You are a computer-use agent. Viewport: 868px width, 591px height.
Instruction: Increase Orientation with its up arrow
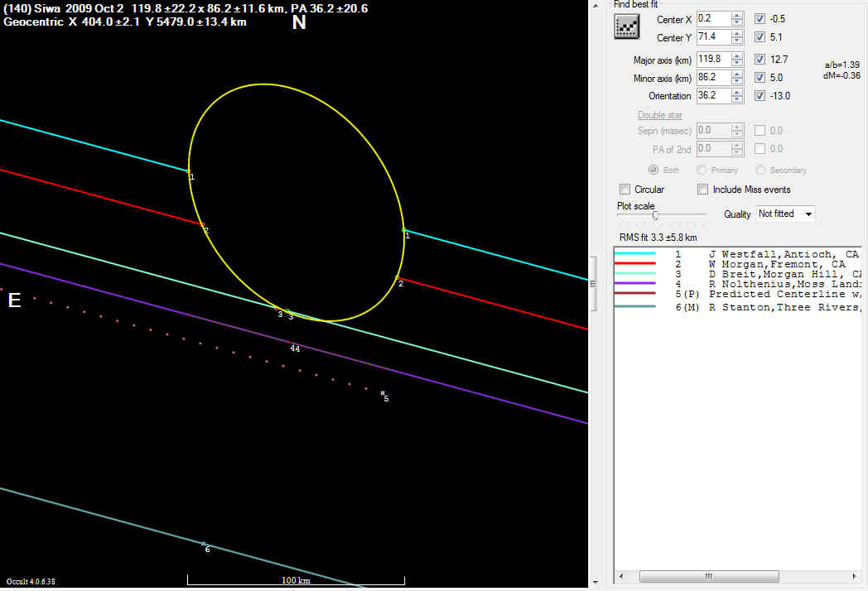click(x=737, y=93)
